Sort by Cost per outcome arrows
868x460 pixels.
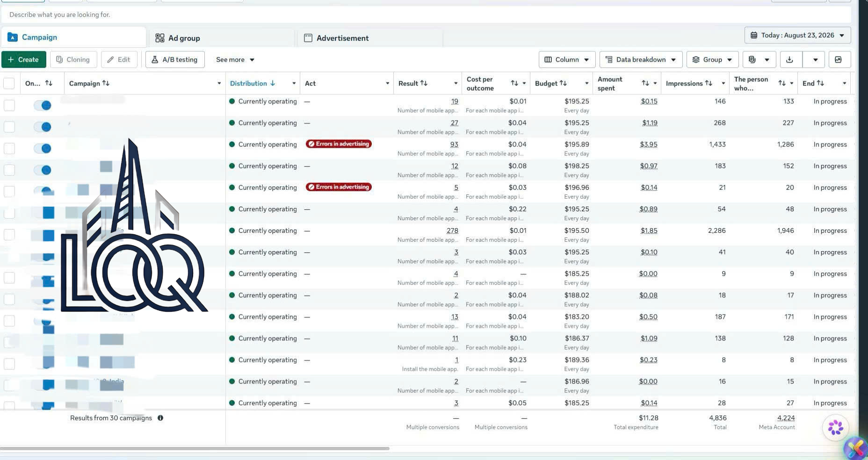coord(514,83)
